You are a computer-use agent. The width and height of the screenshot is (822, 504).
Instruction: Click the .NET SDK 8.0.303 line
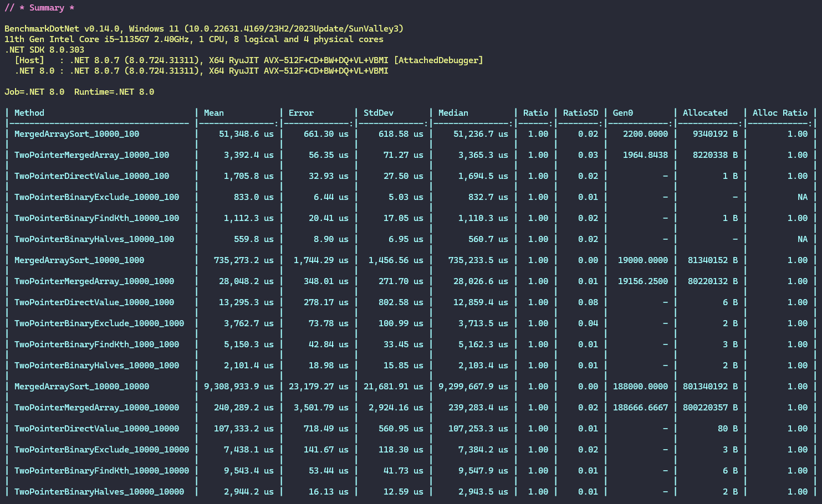pyautogui.click(x=44, y=50)
